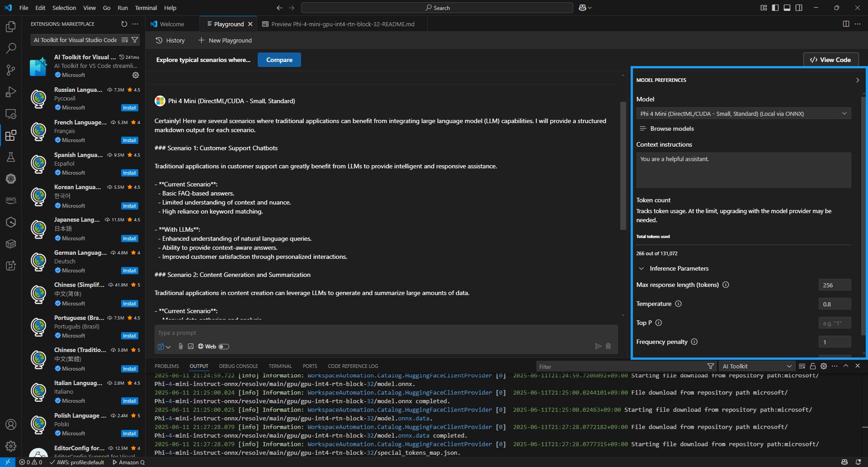Maximize the bottom panel with chevron
The height and width of the screenshot is (467, 868).
pyautogui.click(x=846, y=366)
